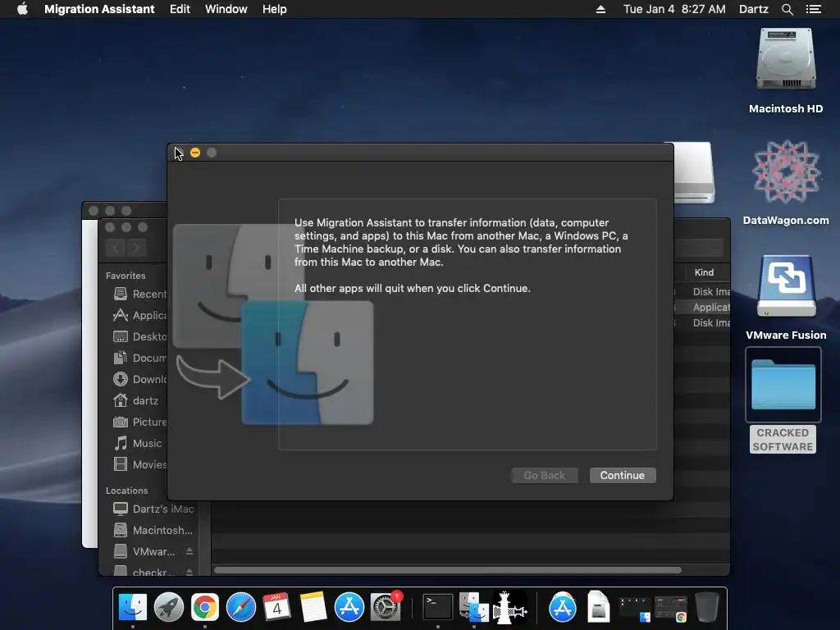The image size is (840, 630).
Task: Click the date and time in menu bar
Action: 674,9
